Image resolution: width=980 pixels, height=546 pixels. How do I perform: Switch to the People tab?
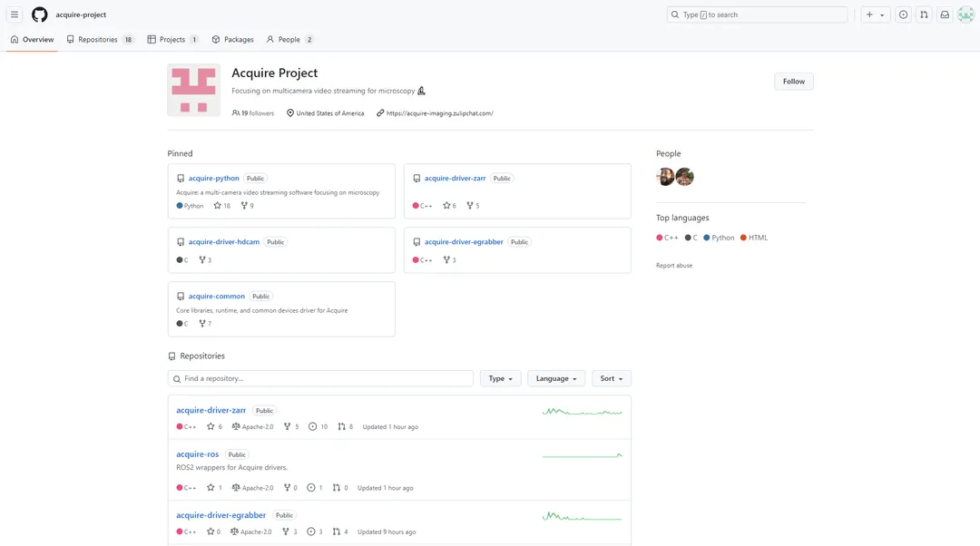[289, 39]
